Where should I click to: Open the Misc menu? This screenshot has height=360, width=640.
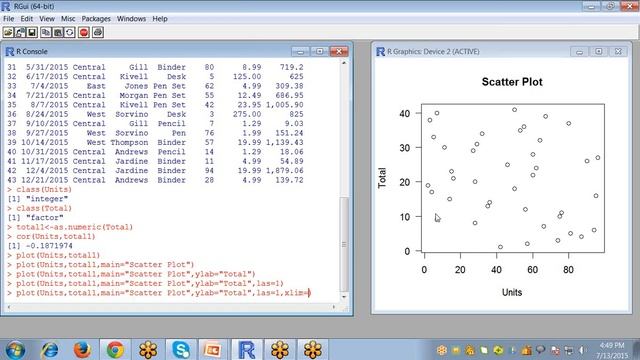tap(68, 19)
